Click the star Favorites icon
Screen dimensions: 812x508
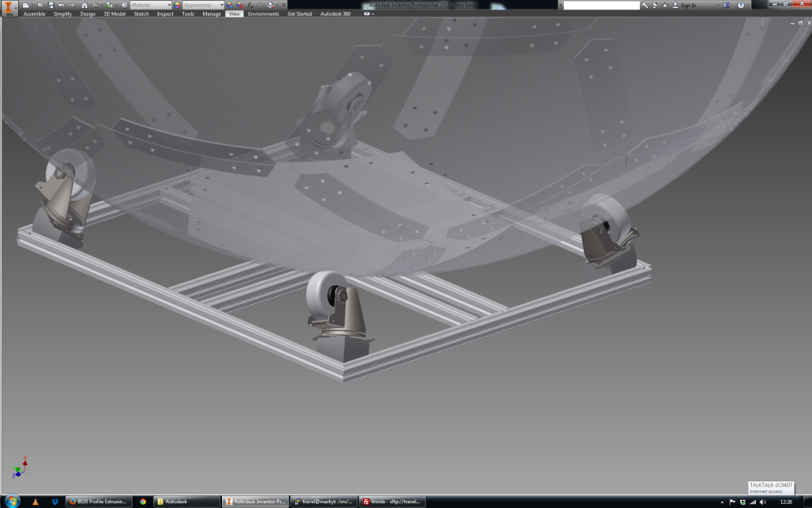tap(665, 6)
